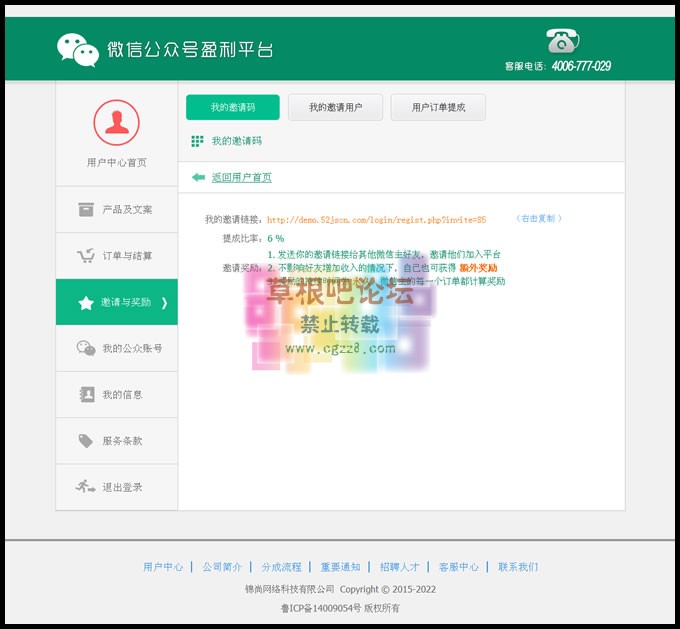Click the orange invite registration URL
Screen dimensions: 680x629
coord(376,219)
